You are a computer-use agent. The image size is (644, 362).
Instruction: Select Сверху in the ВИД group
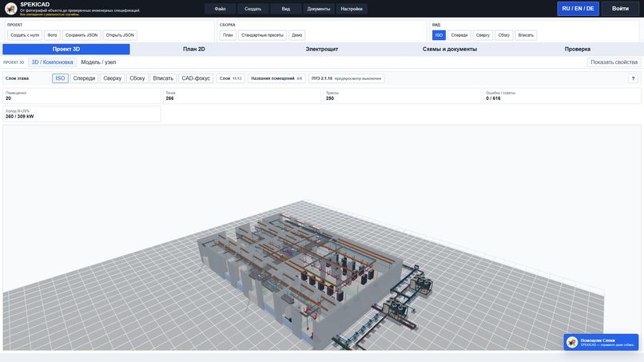click(483, 35)
